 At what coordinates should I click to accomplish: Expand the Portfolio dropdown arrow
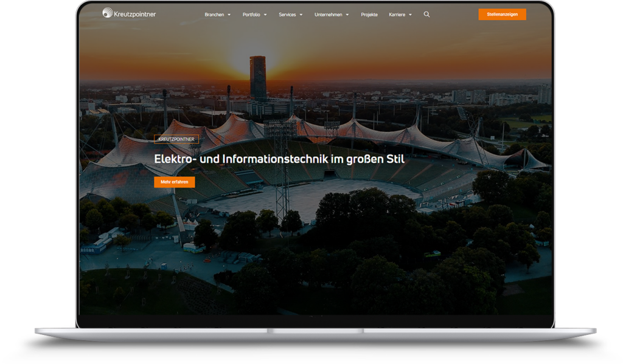click(265, 15)
